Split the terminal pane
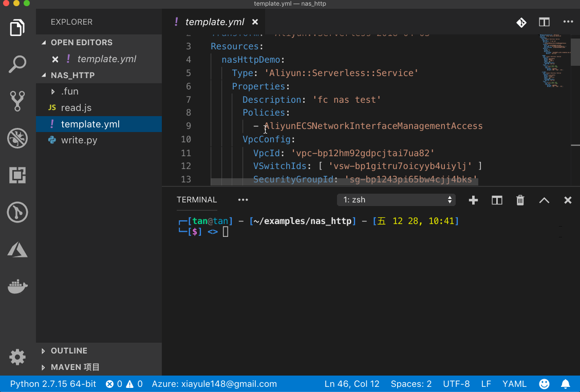 pos(497,200)
